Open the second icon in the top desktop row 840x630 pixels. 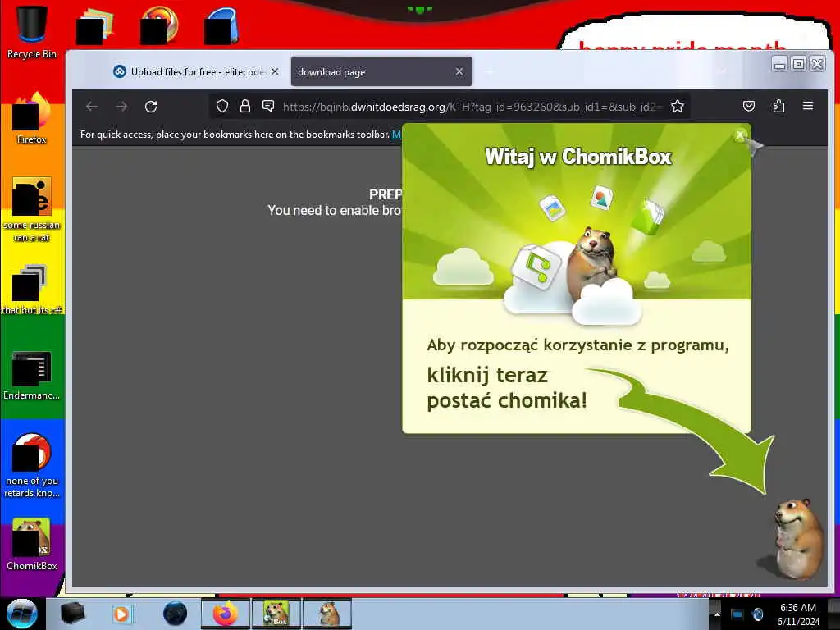95,25
